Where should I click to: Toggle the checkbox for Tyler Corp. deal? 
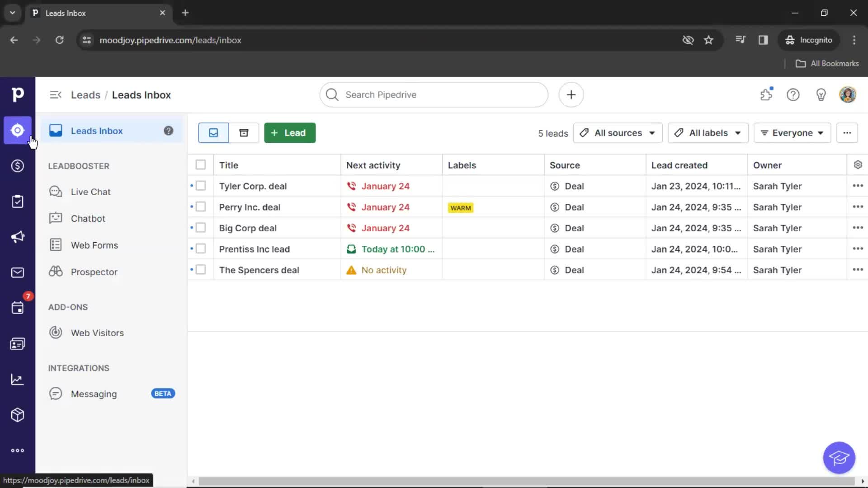point(201,186)
